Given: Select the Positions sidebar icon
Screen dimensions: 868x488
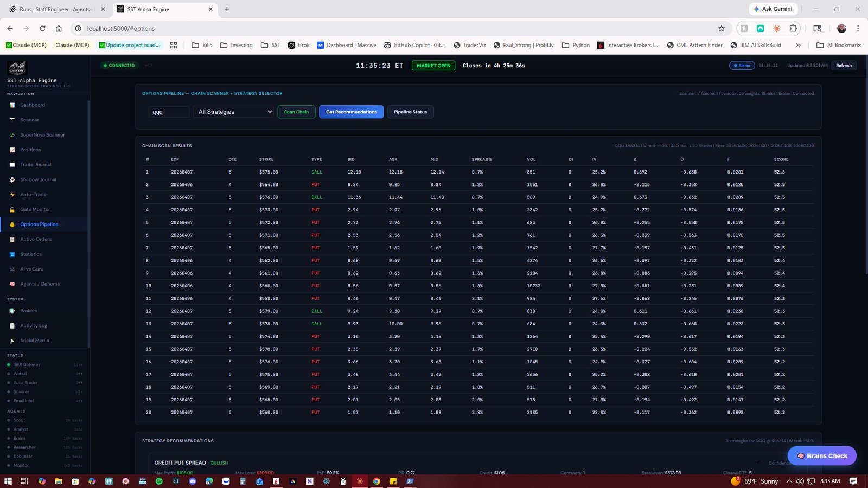Looking at the screenshot, I should (12, 150).
